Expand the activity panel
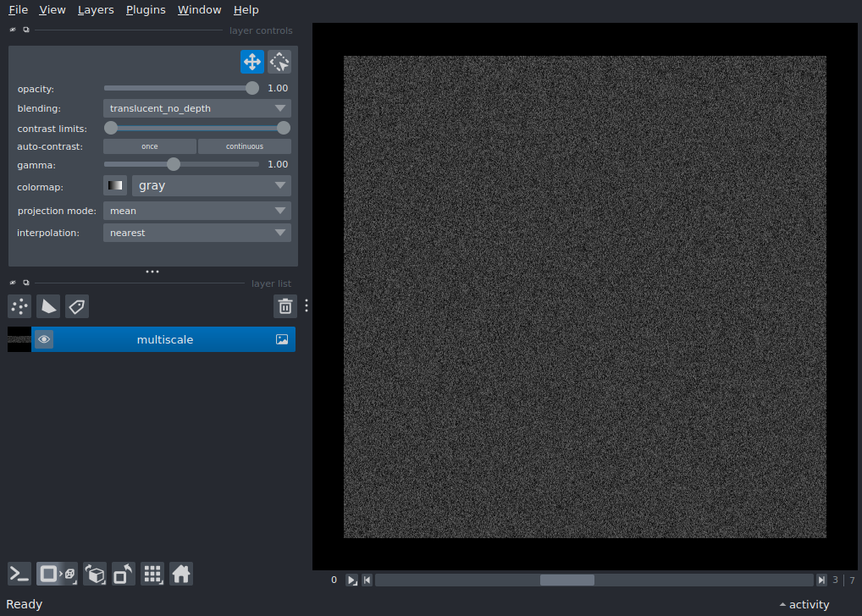 click(803, 604)
